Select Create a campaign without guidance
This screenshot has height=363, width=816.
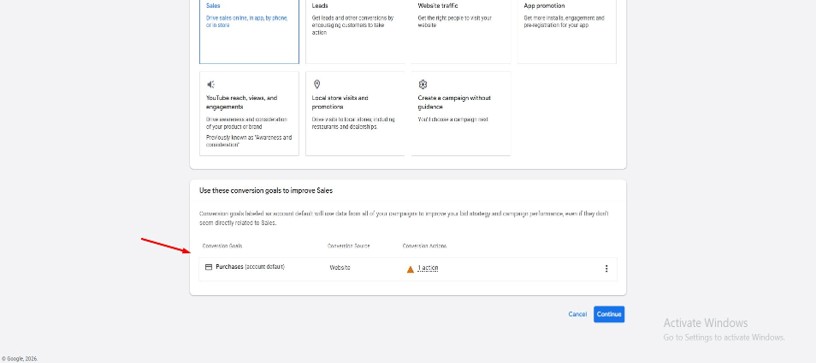pos(461,113)
